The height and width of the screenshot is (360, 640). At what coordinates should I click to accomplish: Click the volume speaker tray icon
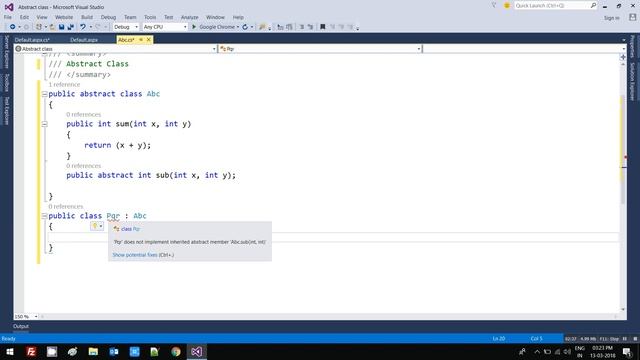coord(567,351)
